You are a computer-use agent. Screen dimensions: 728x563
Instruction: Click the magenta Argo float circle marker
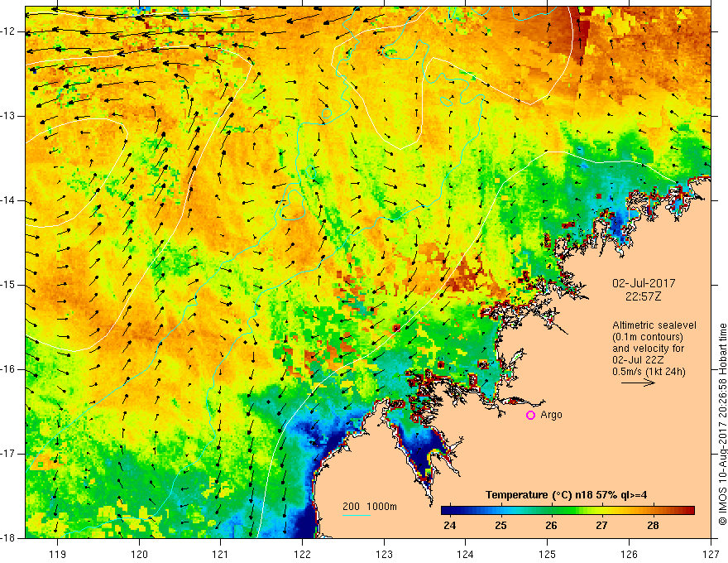(530, 416)
